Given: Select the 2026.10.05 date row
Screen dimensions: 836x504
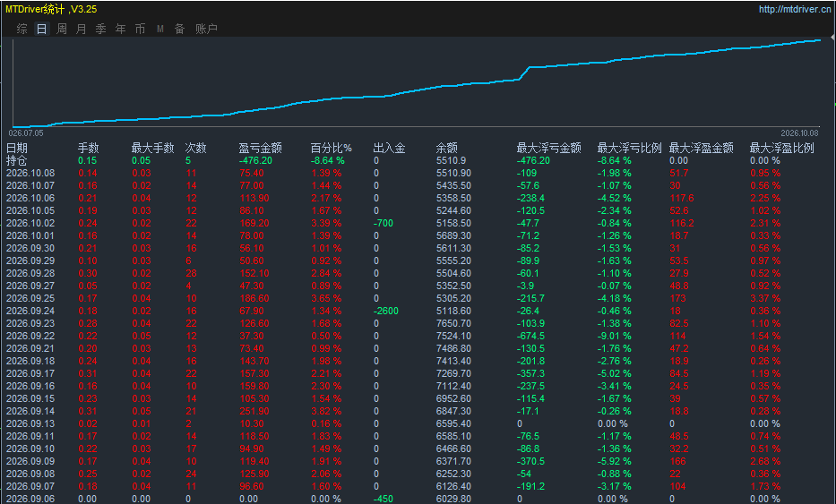Looking at the screenshot, I should point(30,210).
